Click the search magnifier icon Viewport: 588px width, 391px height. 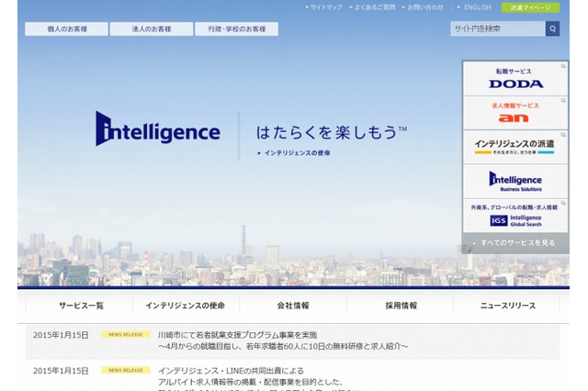552,28
